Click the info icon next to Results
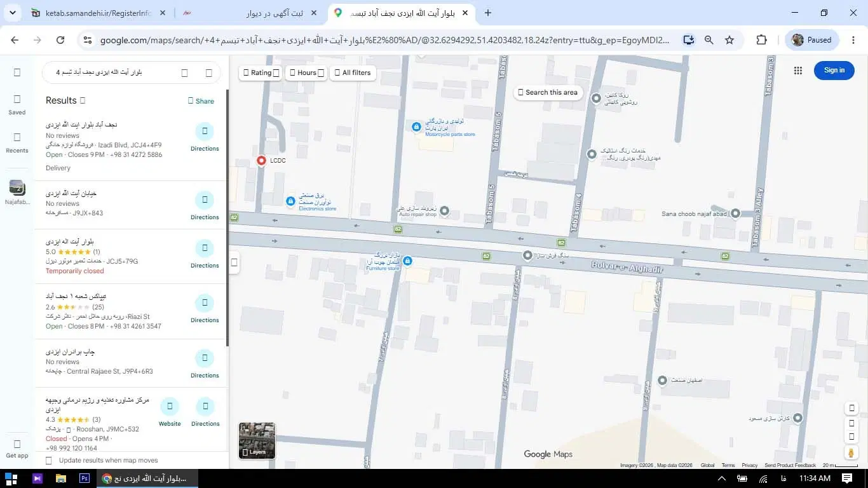Viewport: 868px width, 488px height. [x=83, y=100]
